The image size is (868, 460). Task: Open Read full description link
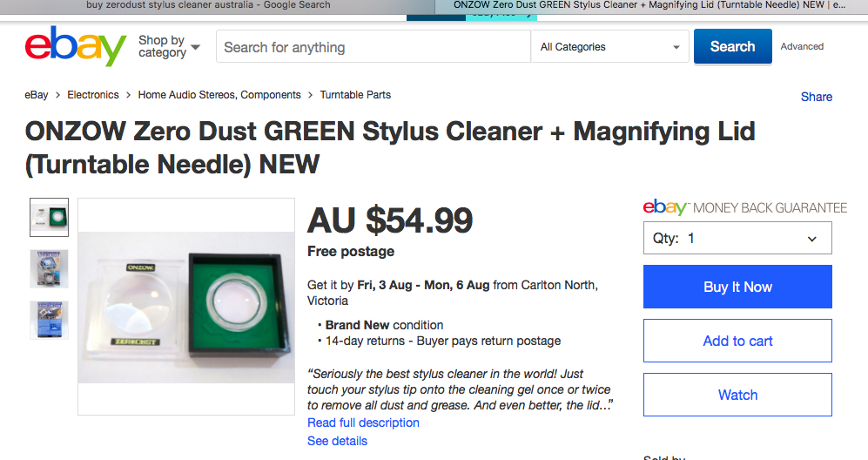click(x=363, y=423)
